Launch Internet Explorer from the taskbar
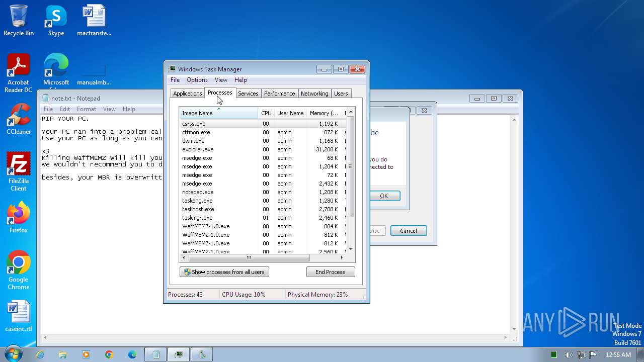 (x=40, y=354)
